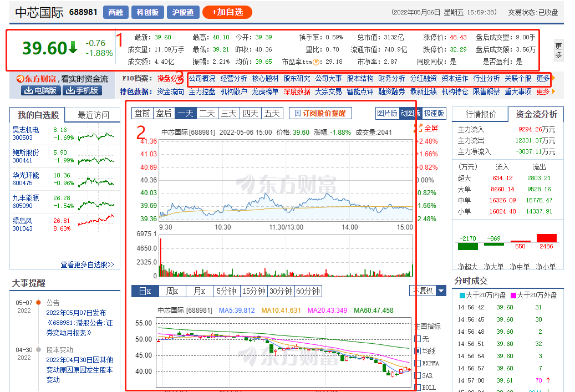The height and width of the screenshot is (392, 575).
Task: Open the 股东研究 link
Action: tap(297, 78)
